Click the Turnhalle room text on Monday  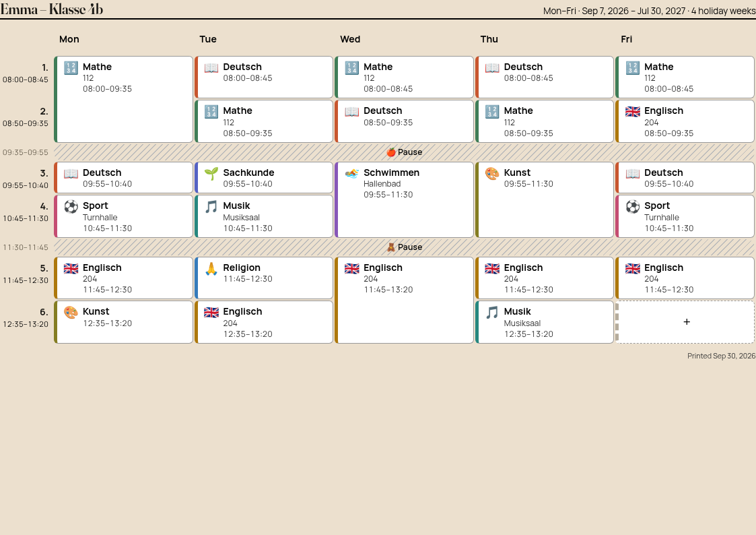pyautogui.click(x=100, y=218)
